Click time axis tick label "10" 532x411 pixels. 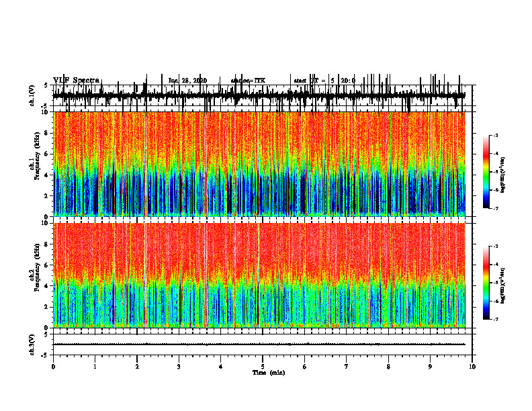[x=472, y=367]
